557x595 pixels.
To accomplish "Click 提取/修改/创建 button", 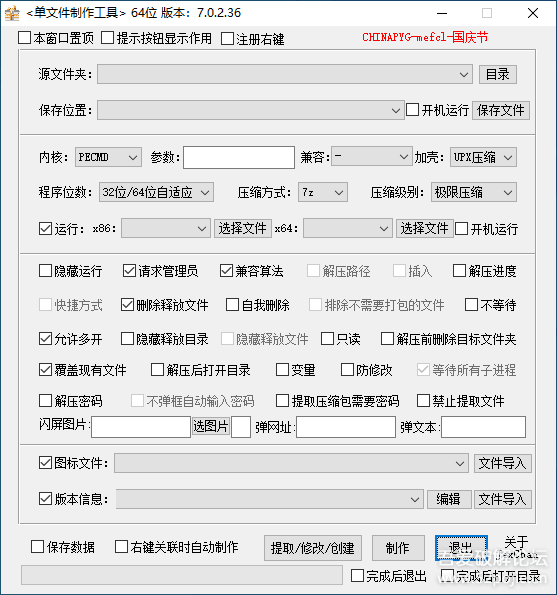I will tap(313, 548).
